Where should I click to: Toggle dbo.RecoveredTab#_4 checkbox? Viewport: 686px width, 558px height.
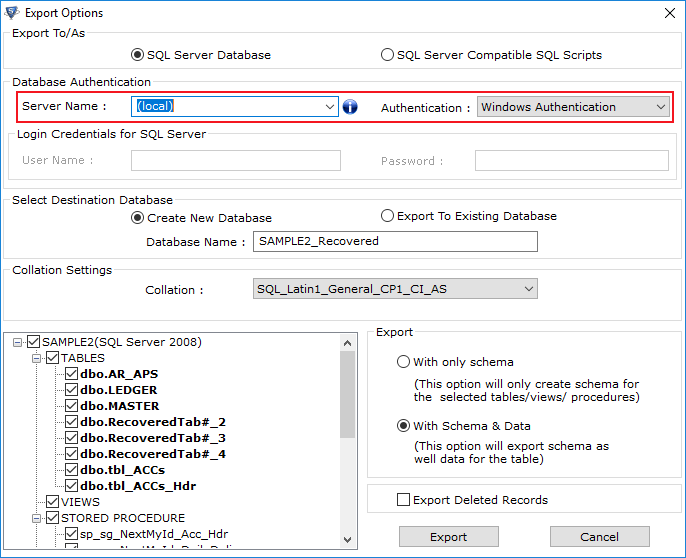[71, 454]
